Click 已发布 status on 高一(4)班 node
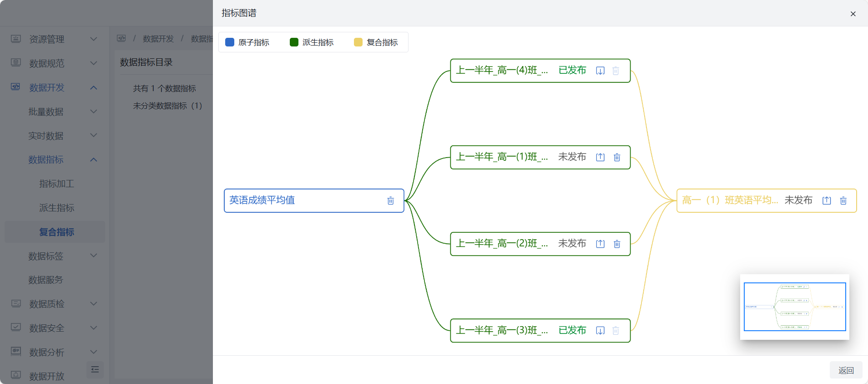 point(572,70)
